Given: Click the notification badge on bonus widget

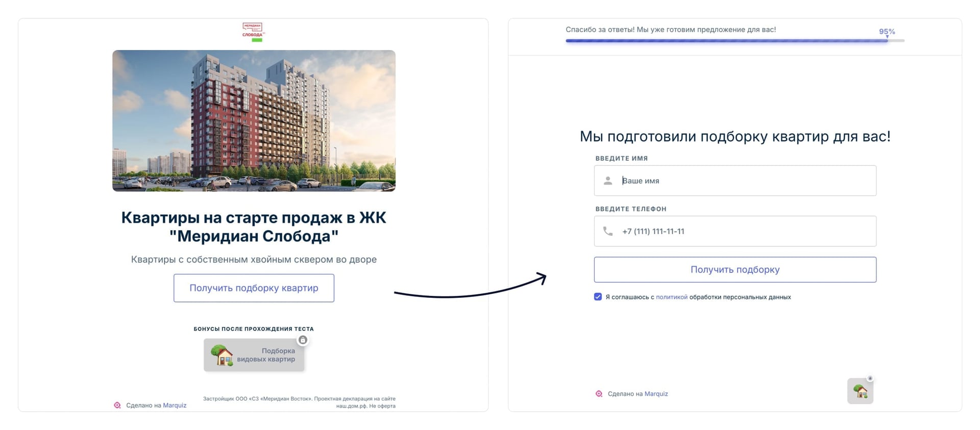Looking at the screenshot, I should [869, 377].
